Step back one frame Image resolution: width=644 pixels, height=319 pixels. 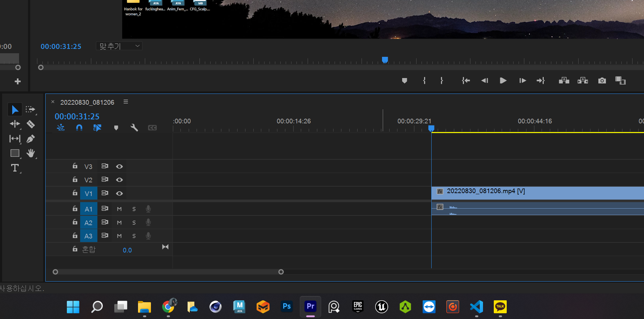[484, 81]
